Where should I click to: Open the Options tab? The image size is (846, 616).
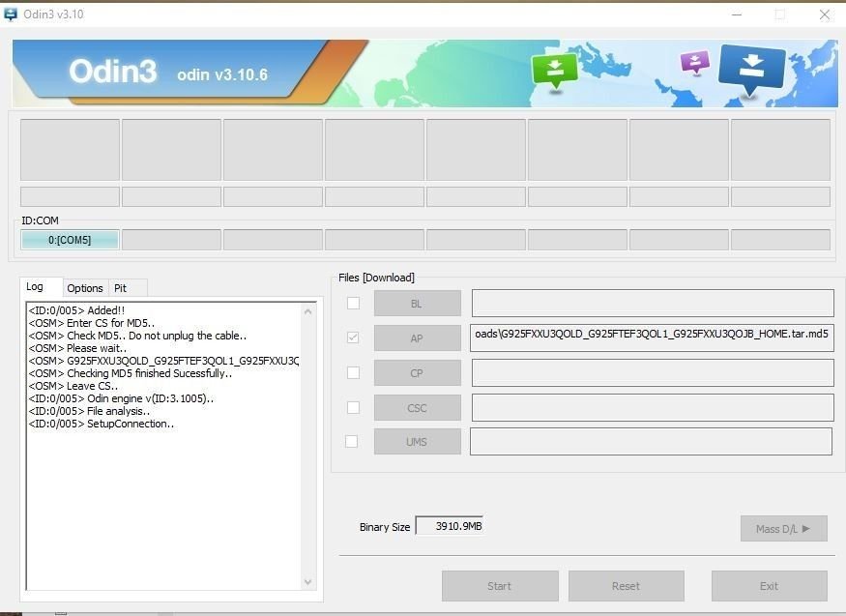[85, 288]
